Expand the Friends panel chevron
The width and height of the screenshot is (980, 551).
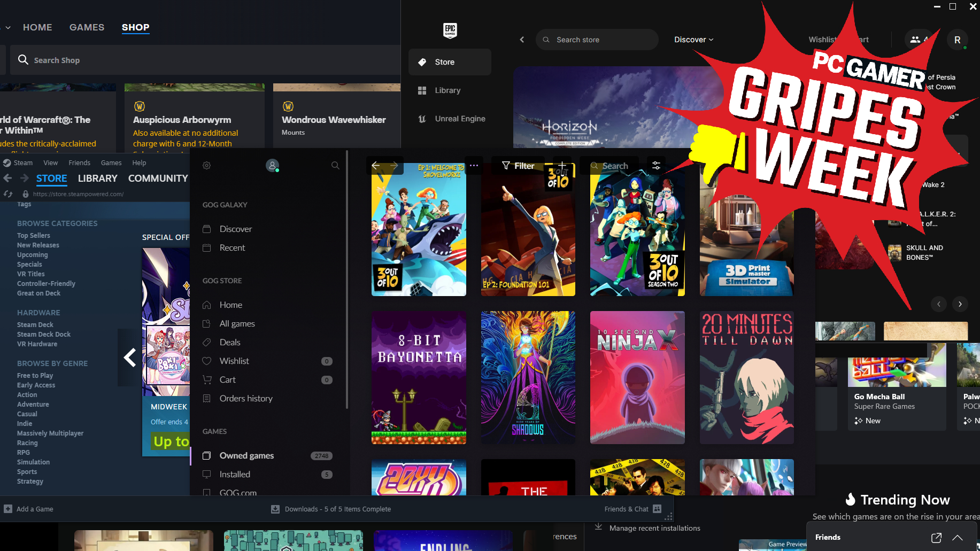(958, 538)
